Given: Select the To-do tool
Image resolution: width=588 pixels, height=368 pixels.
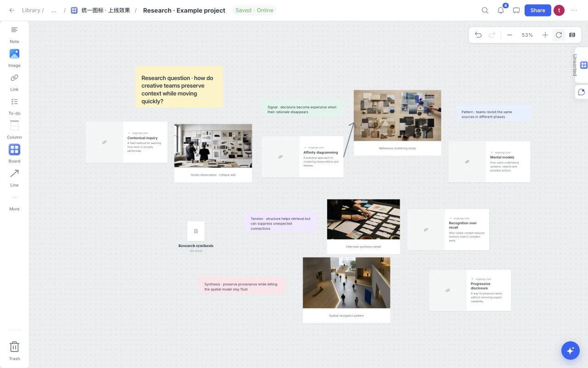Looking at the screenshot, I should point(14,106).
